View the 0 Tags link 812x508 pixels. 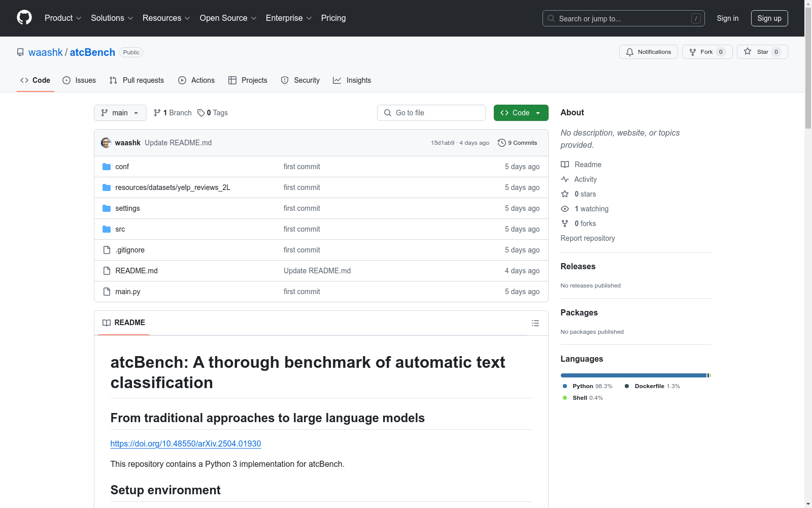213,113
